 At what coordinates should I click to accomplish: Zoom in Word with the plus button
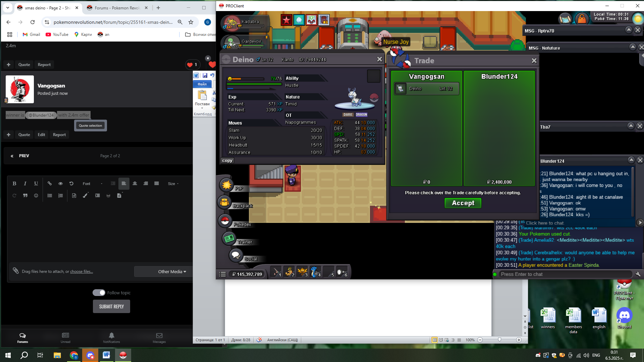[519, 340]
